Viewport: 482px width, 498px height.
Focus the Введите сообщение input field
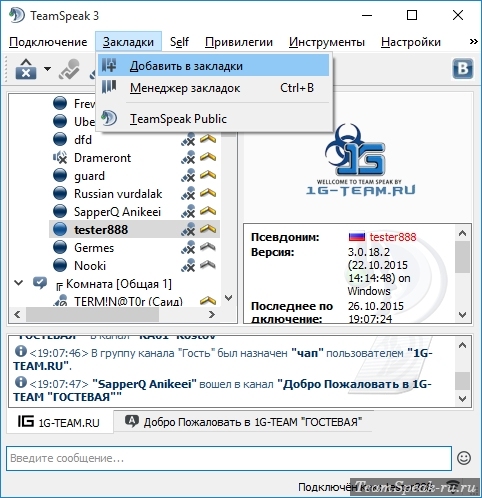229,458
